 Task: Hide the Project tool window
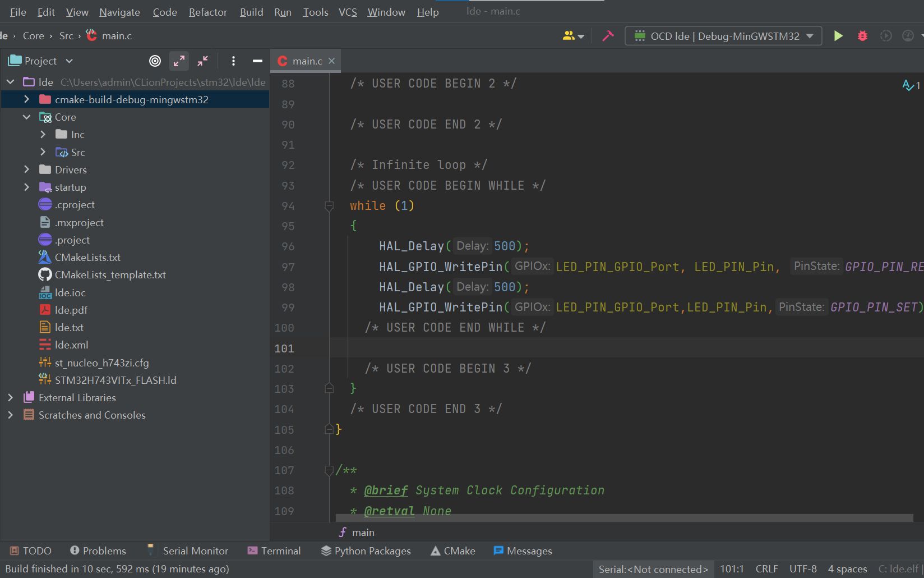(257, 61)
